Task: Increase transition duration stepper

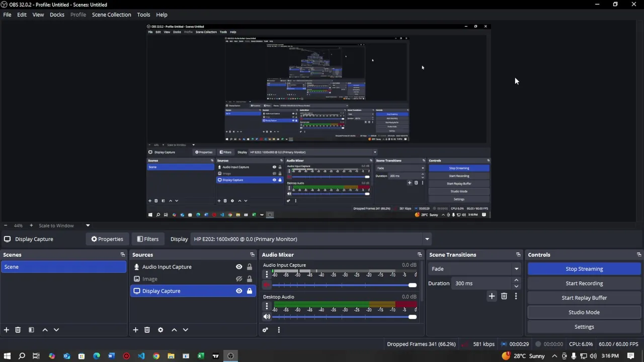Action: click(516, 281)
